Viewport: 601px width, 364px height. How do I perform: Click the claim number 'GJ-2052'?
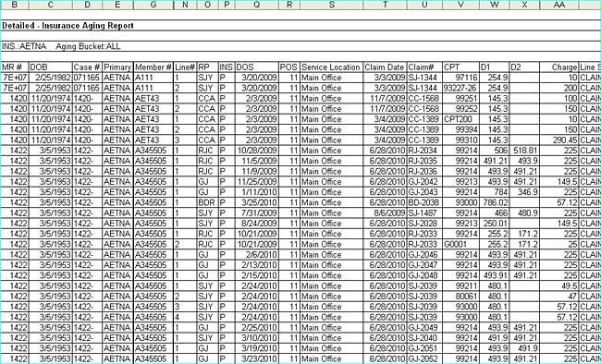(424, 358)
